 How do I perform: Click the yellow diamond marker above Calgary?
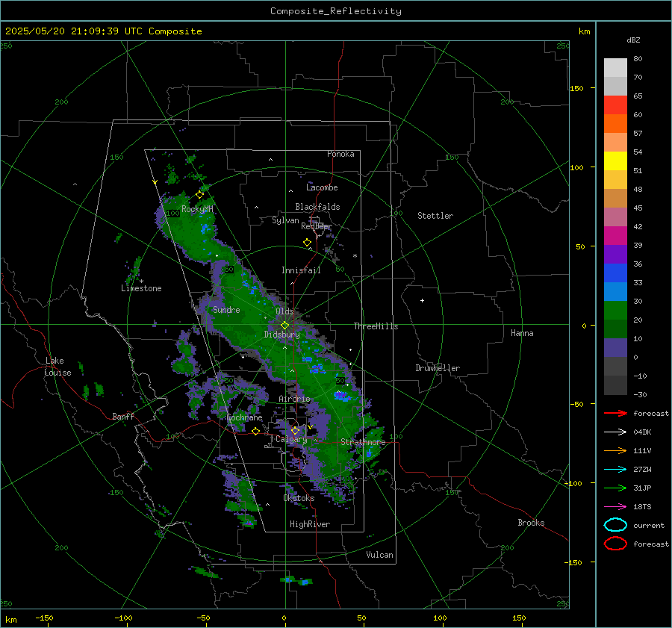pyautogui.click(x=295, y=430)
